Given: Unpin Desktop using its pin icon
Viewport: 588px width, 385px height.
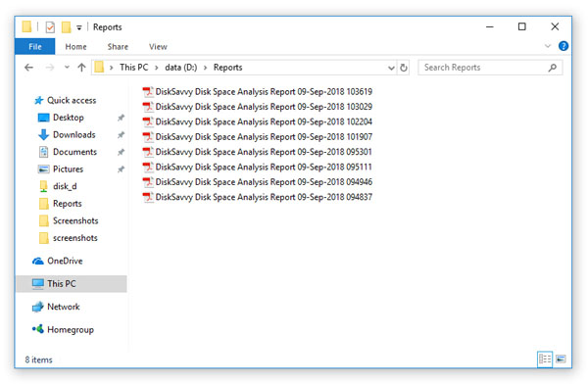Looking at the screenshot, I should tap(121, 118).
